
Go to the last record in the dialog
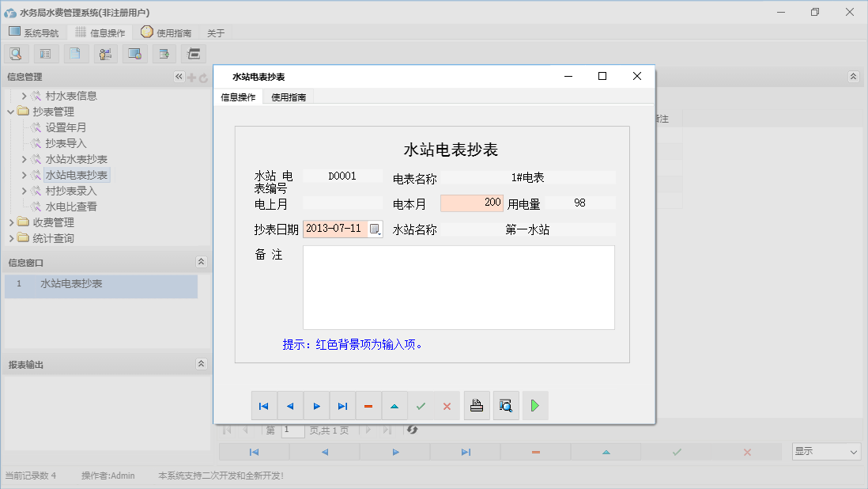(342, 405)
